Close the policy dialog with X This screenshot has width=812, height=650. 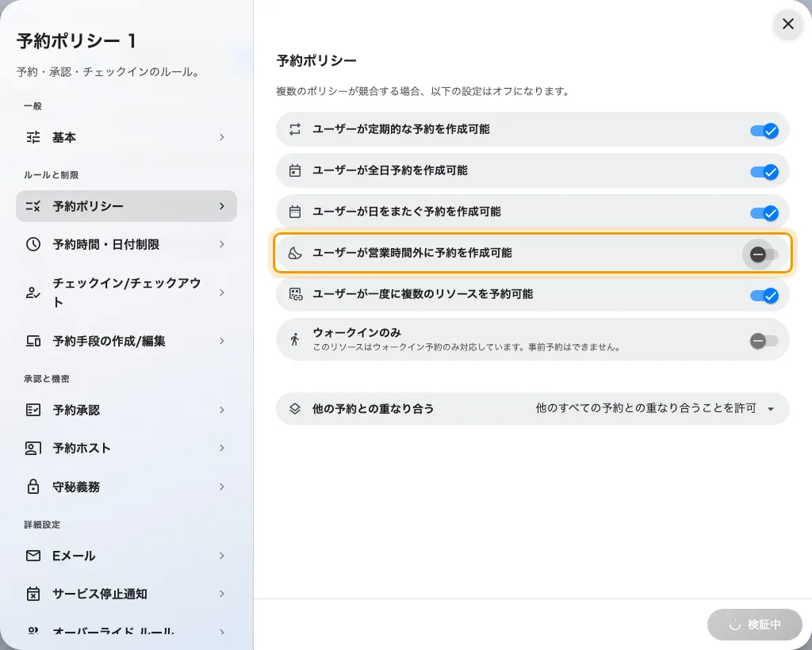[788, 24]
